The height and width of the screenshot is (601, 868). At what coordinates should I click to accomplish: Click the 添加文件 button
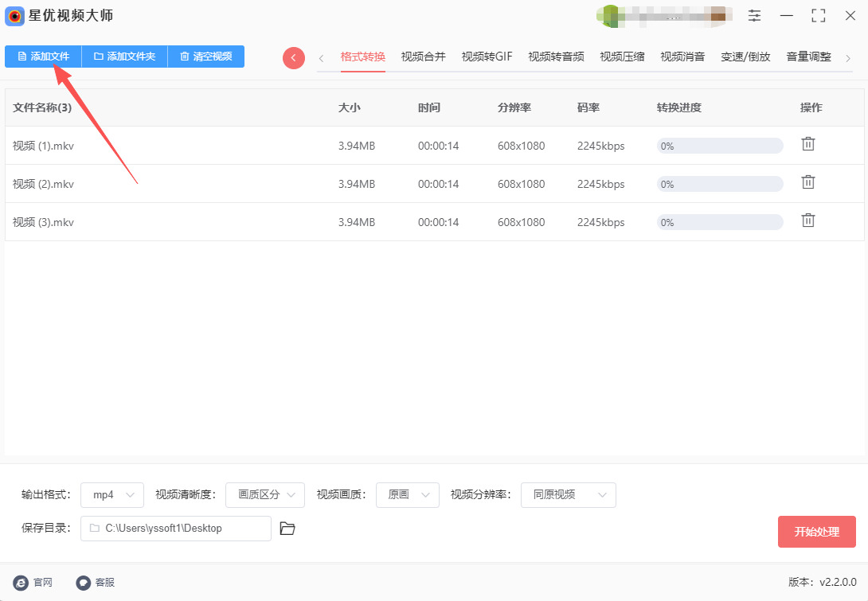click(x=43, y=57)
